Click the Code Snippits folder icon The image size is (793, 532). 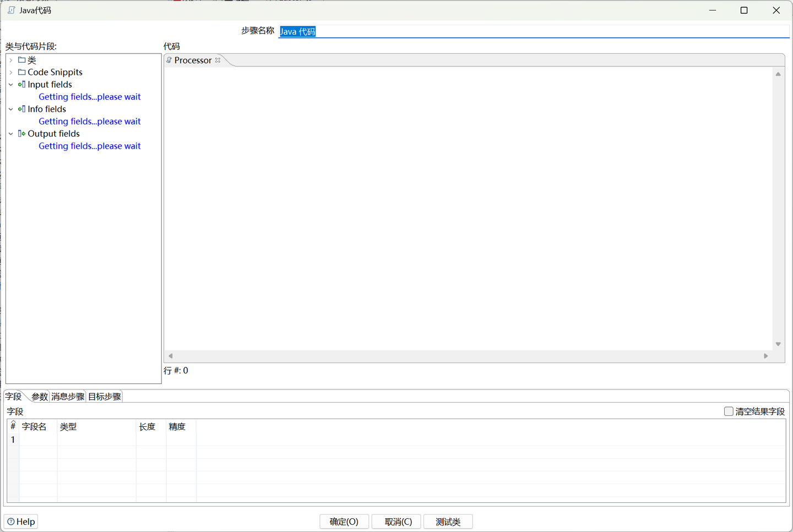pyautogui.click(x=21, y=72)
